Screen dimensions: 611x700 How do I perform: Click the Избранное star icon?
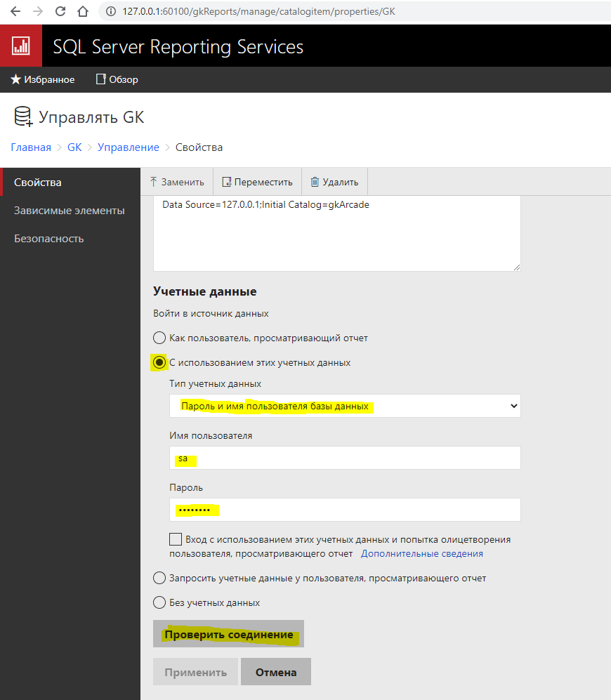coord(15,79)
